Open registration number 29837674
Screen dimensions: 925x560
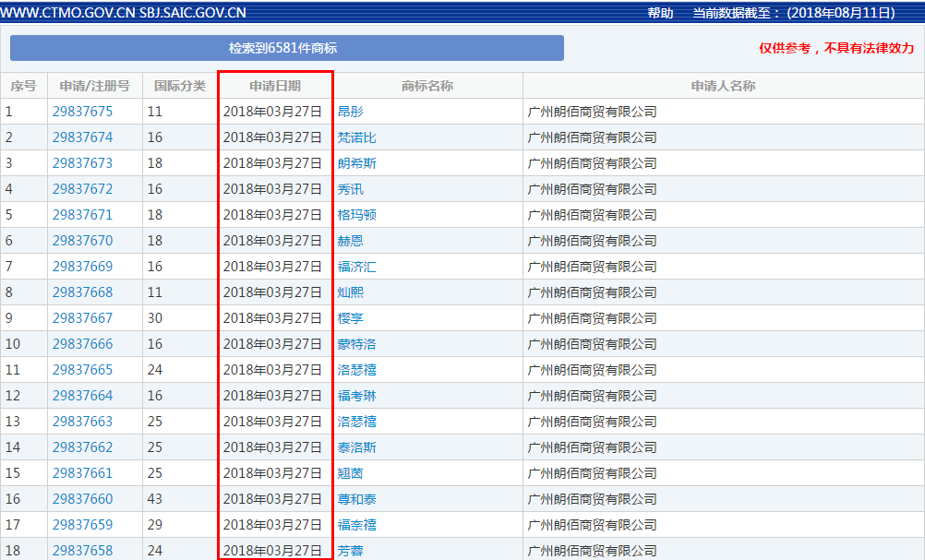pos(82,137)
